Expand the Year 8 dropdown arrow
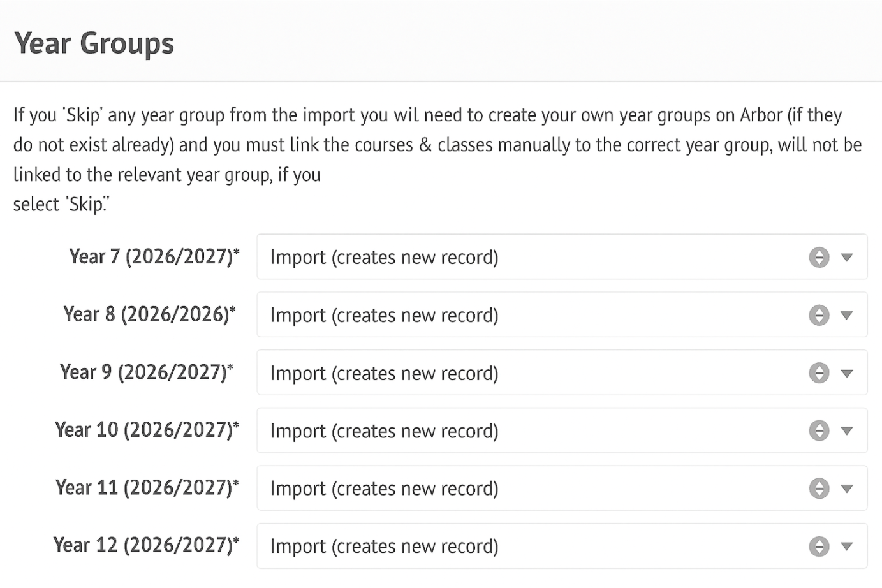This screenshot has height=588, width=882. 847,316
